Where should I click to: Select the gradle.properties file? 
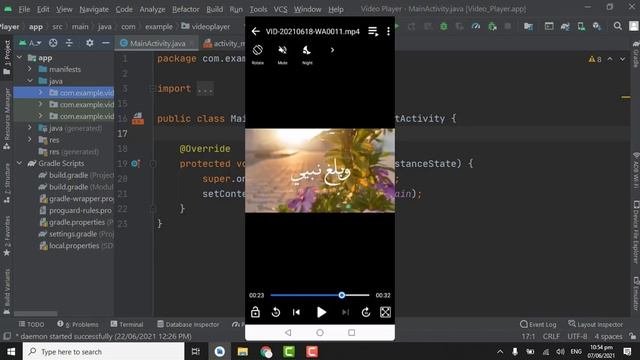tap(77, 222)
